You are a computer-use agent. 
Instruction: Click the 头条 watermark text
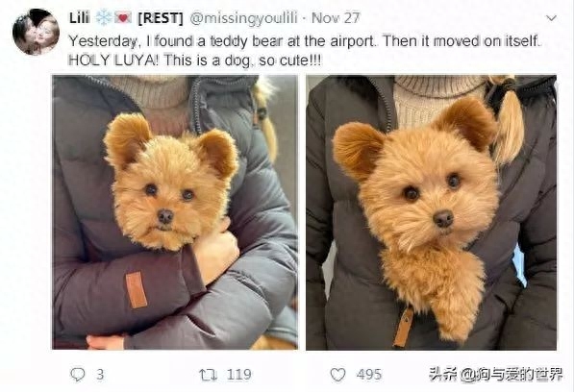click(443, 374)
